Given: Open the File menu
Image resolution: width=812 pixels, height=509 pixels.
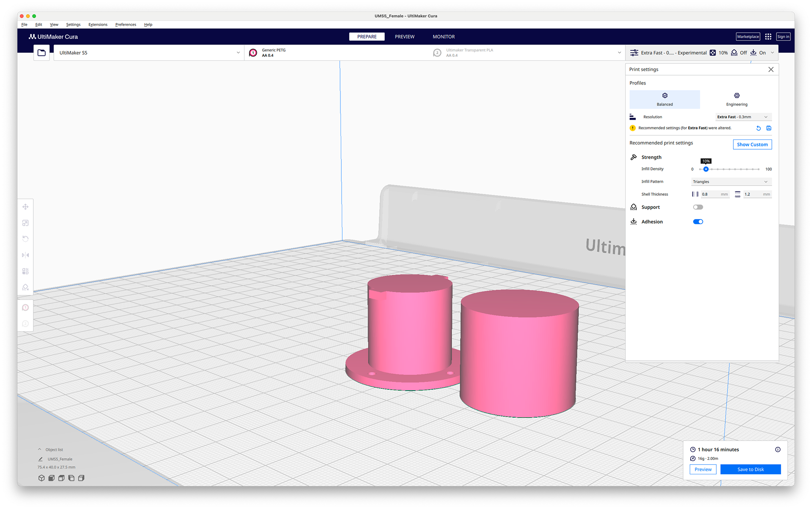Looking at the screenshot, I should point(24,25).
